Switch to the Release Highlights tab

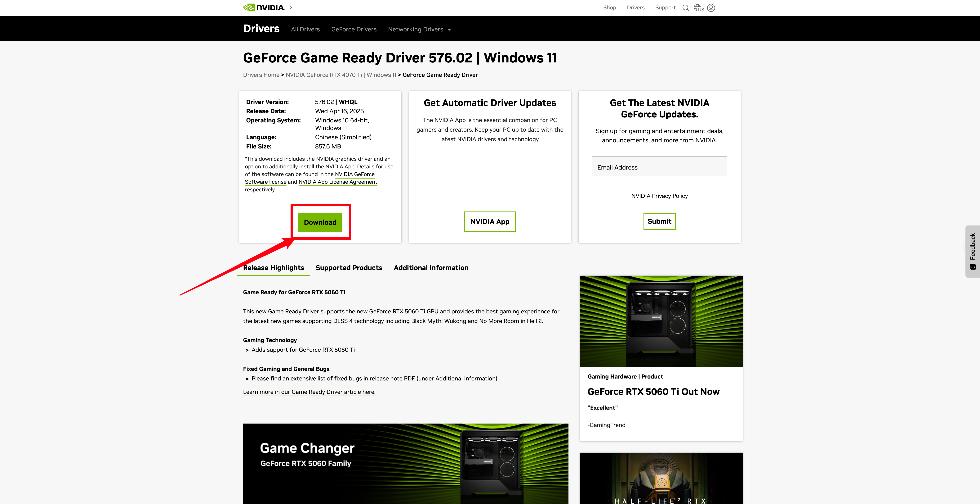(x=274, y=268)
